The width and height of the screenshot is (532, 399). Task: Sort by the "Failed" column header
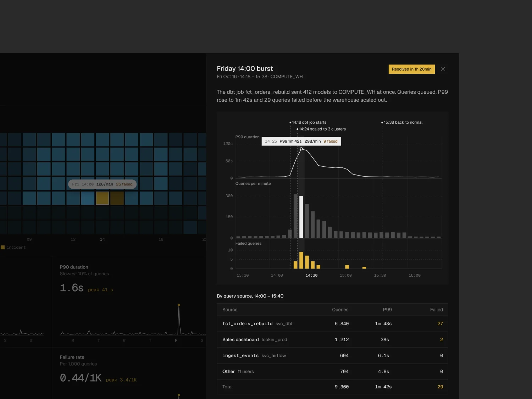437,310
